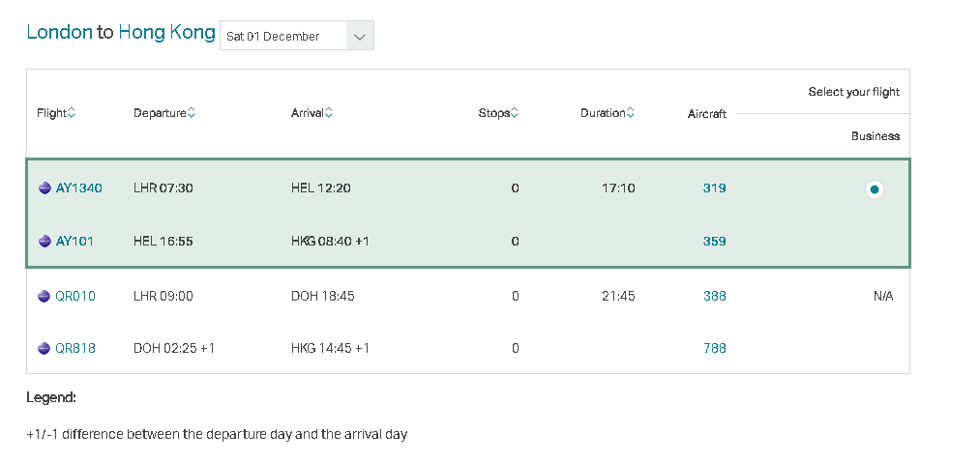Sort by Duration column arrows

[x=631, y=113]
